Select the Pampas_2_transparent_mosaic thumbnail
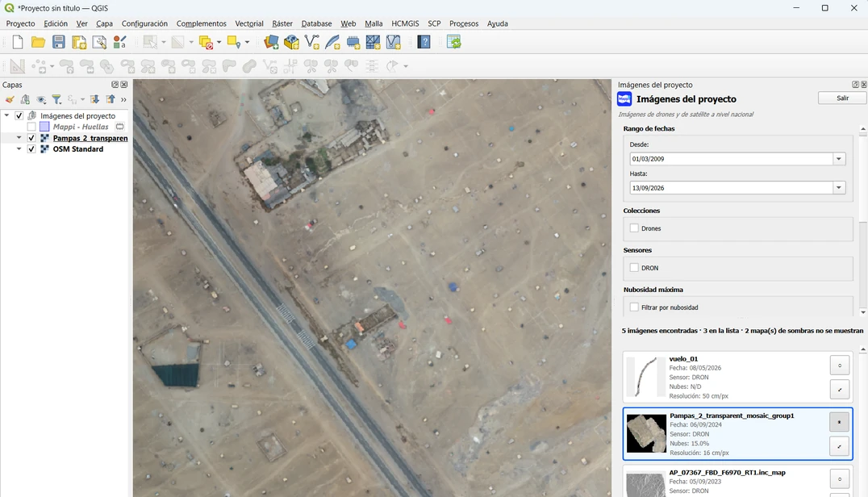The height and width of the screenshot is (497, 868). click(x=646, y=433)
